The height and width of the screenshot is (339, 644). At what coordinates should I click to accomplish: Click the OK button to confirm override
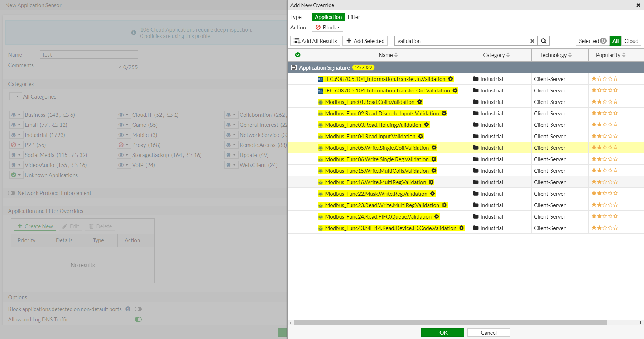[x=443, y=333]
